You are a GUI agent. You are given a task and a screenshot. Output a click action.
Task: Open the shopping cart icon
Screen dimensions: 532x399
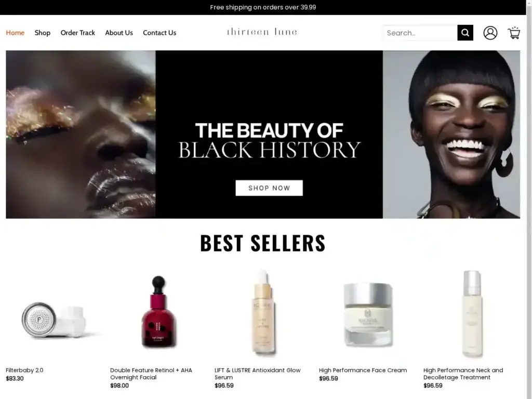coord(514,33)
